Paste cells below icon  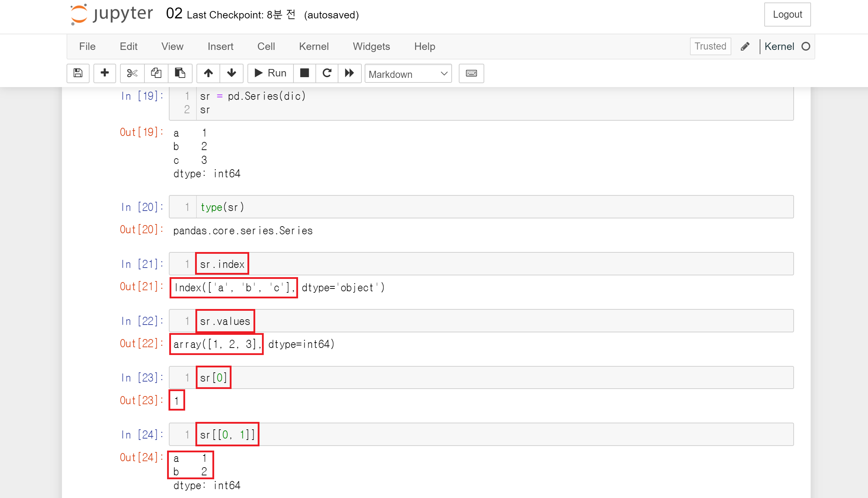coord(180,73)
